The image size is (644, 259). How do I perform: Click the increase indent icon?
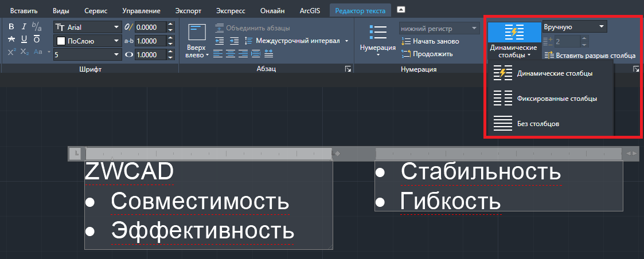pos(234,41)
